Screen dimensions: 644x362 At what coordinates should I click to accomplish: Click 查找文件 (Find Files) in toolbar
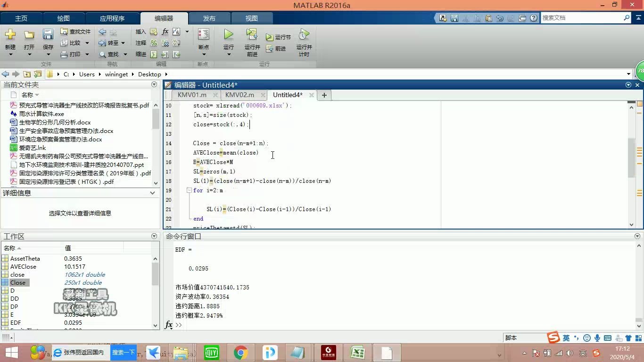75,32
